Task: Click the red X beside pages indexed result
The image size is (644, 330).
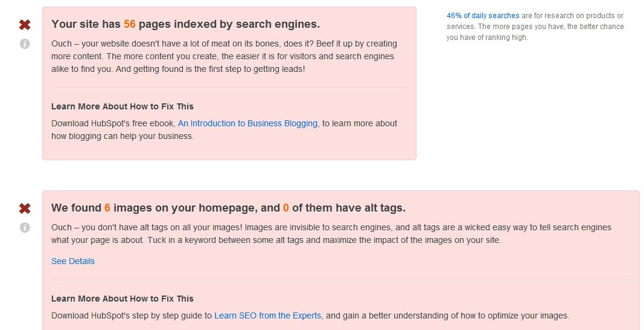Action: (25, 25)
